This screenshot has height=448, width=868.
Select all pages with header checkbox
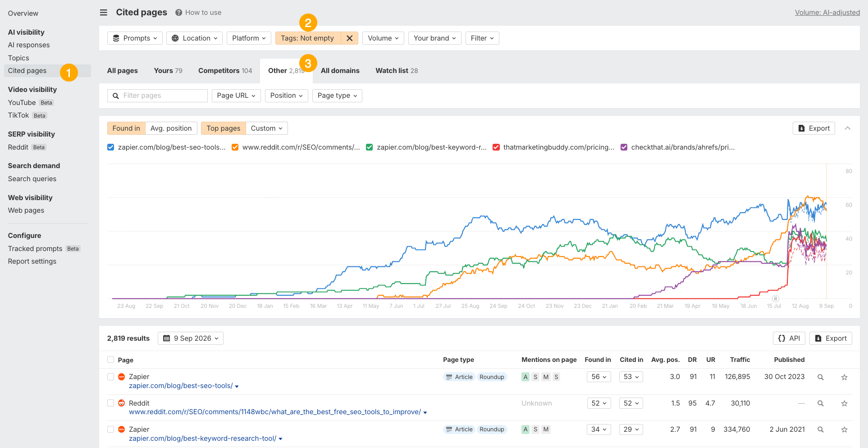pos(111,360)
